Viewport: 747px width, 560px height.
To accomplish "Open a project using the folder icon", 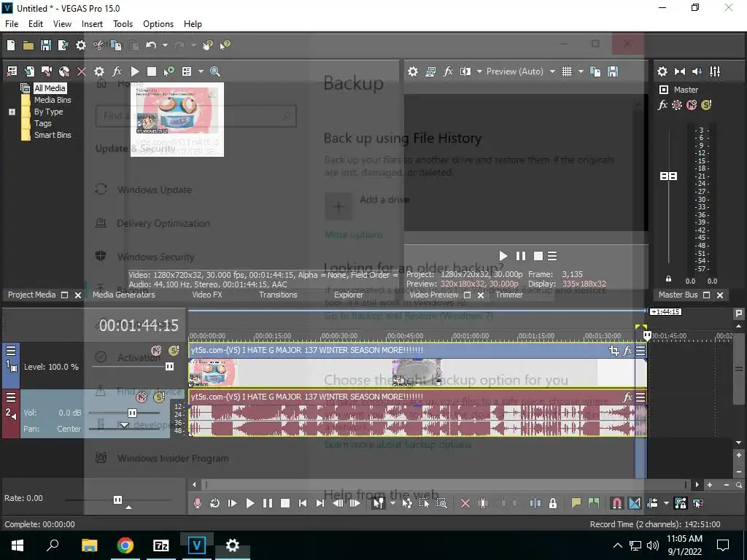I will (28, 45).
